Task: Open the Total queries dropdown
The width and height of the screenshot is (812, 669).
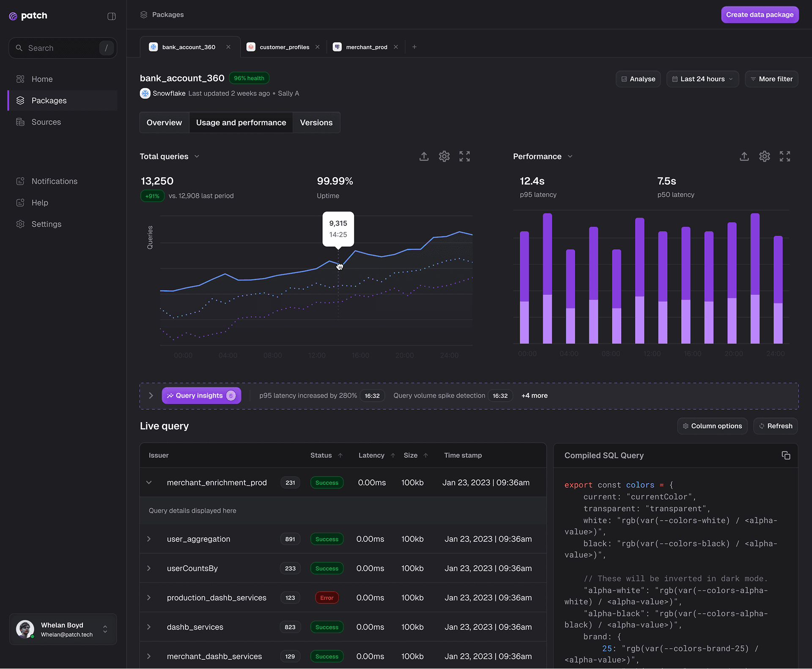Action: [197, 157]
